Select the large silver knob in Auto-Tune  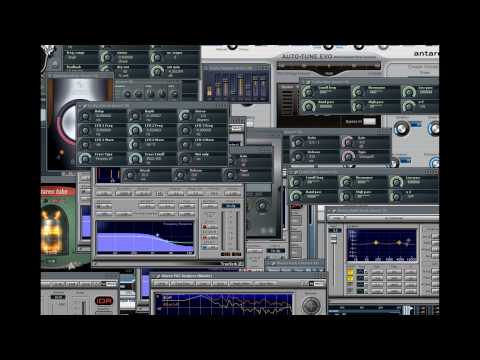pos(401,129)
